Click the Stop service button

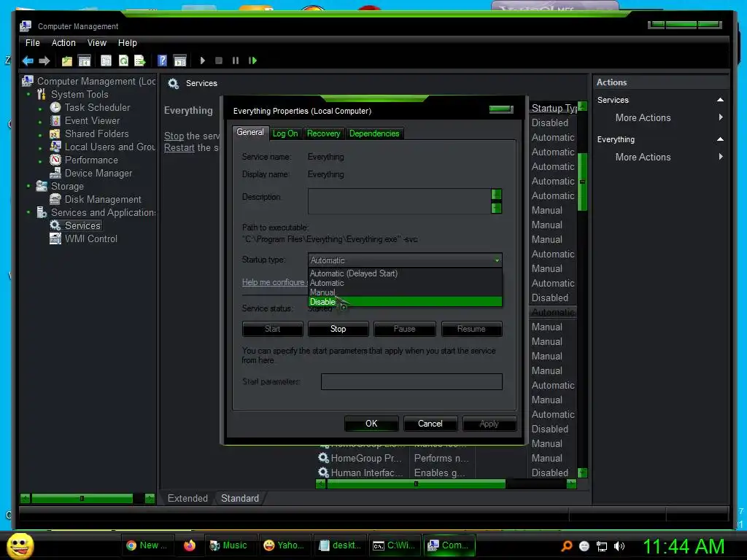coord(338,329)
